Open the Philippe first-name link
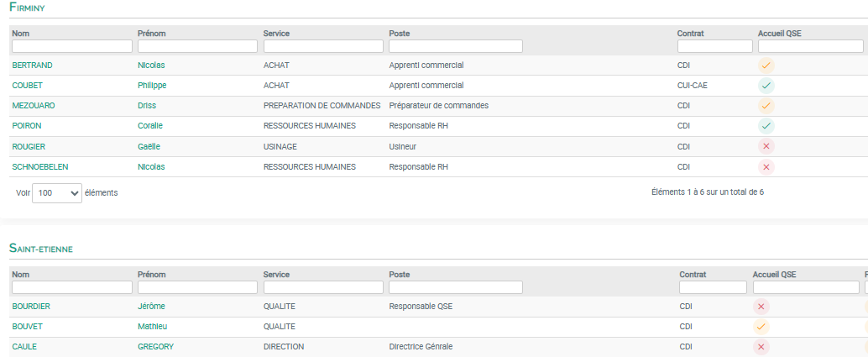Viewport: 868px width, 357px height. tap(152, 86)
